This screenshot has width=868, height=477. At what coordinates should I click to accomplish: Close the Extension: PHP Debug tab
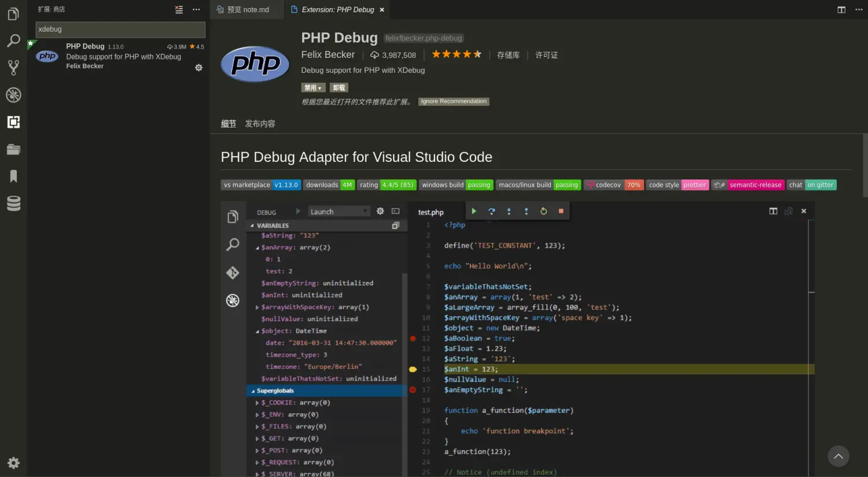(x=382, y=10)
